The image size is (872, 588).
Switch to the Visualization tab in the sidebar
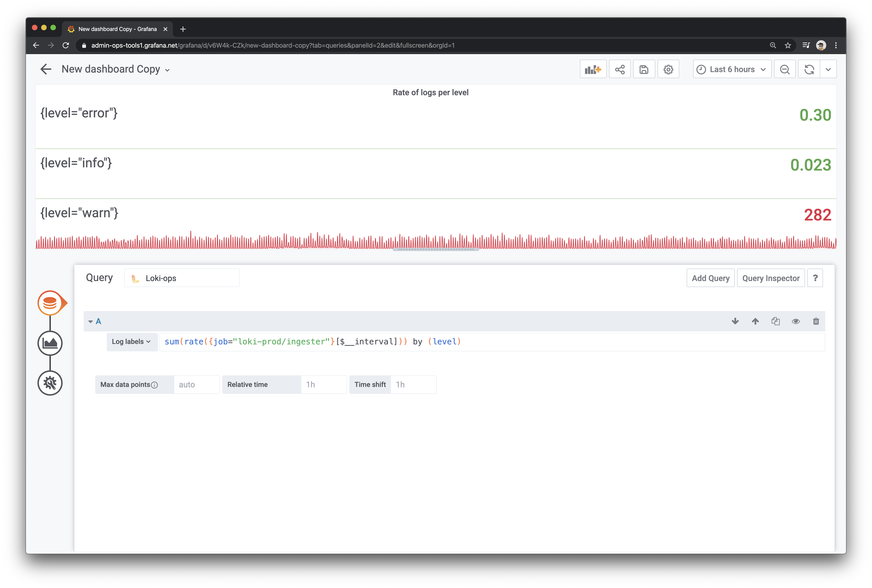coord(50,343)
